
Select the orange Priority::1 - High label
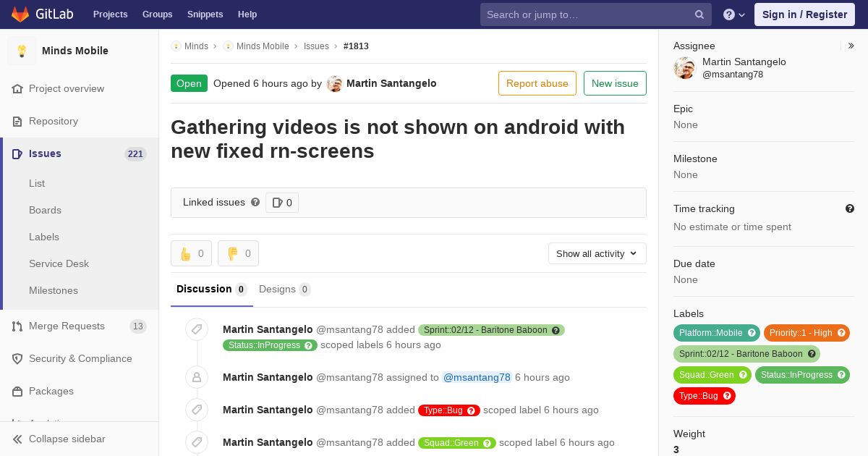pyautogui.click(x=807, y=333)
